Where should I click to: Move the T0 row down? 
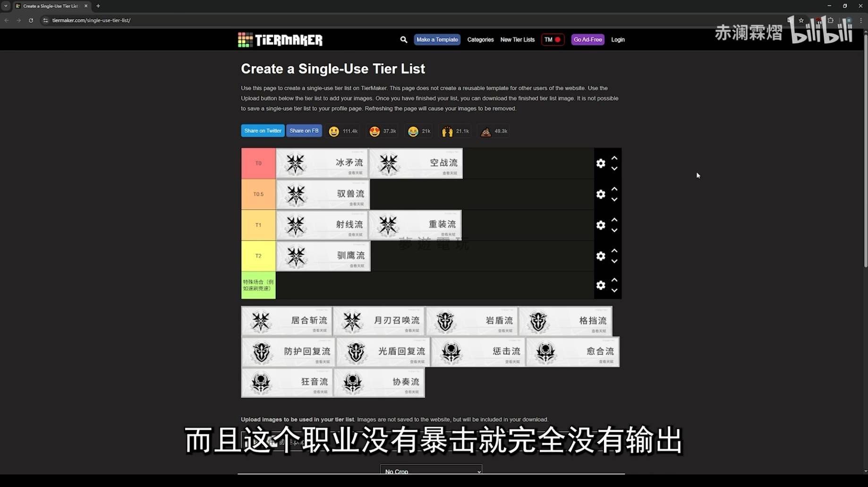click(614, 168)
